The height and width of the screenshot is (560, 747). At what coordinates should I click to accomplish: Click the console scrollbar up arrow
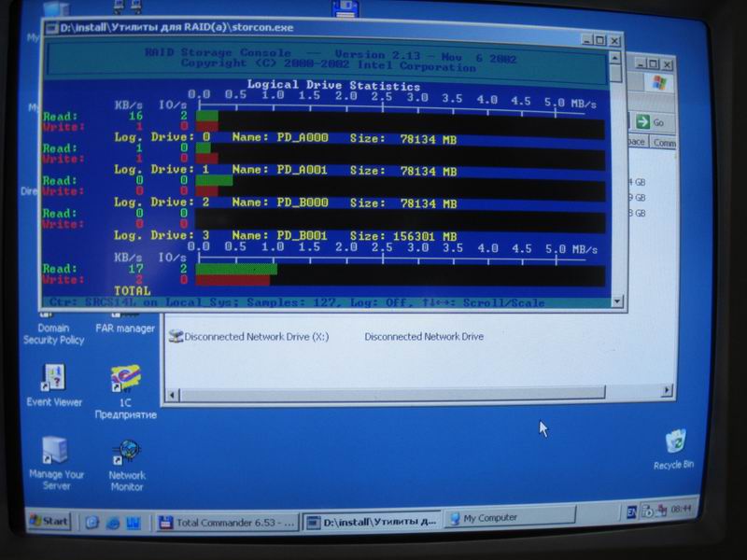(614, 58)
